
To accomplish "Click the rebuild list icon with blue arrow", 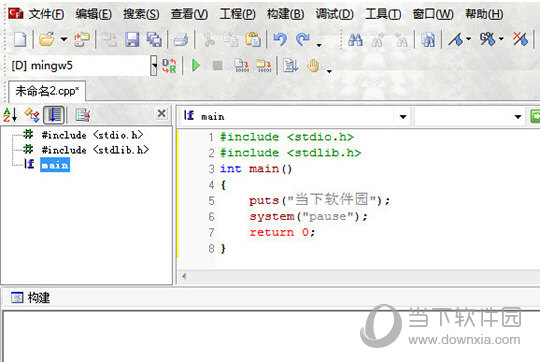I will 291,65.
